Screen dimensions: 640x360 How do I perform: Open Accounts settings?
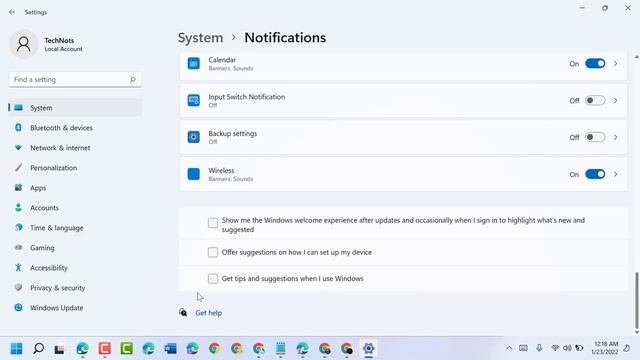pos(75,208)
